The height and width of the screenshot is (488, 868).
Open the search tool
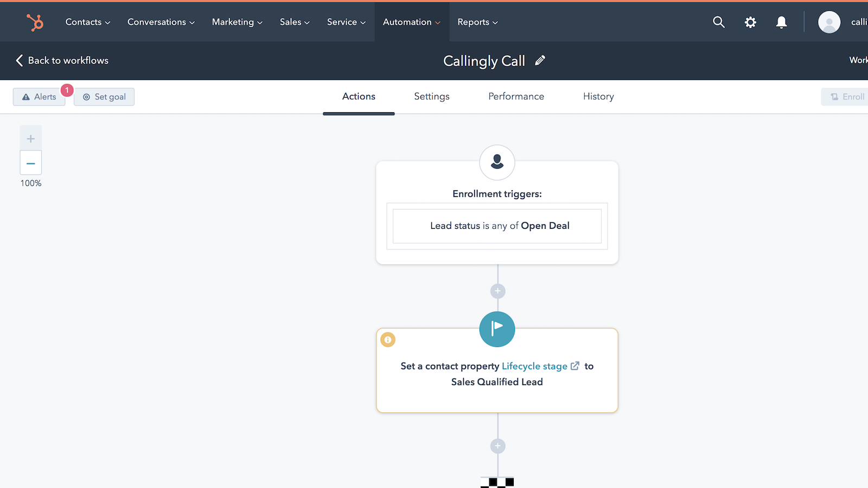click(x=718, y=22)
